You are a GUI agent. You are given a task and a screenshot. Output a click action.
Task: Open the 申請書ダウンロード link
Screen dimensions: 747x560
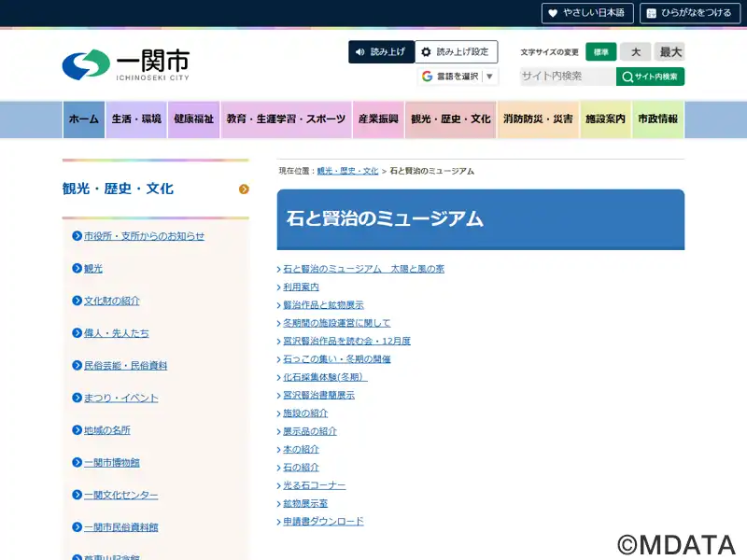[323, 522]
